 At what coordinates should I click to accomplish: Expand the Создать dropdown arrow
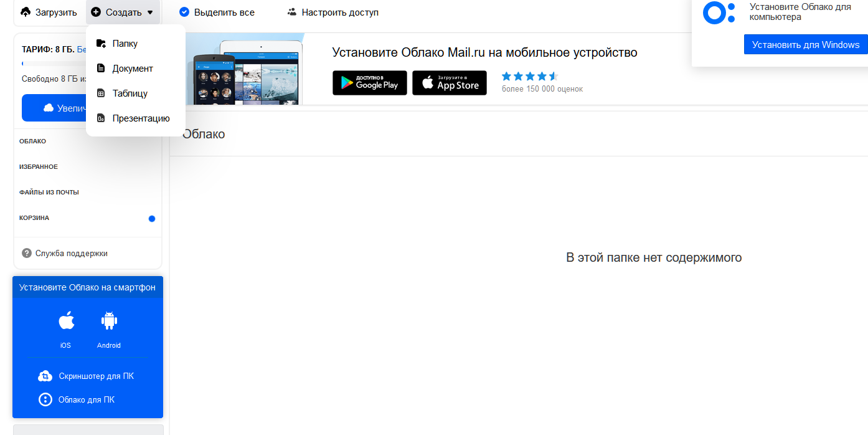click(x=150, y=12)
